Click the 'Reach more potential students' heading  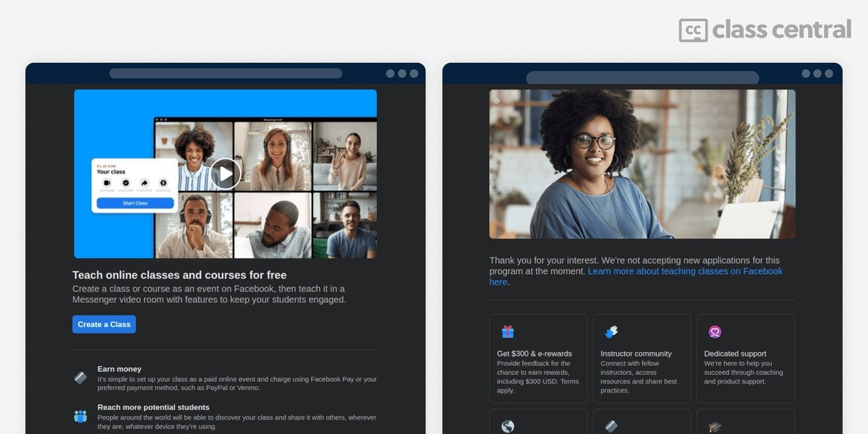coord(153,407)
